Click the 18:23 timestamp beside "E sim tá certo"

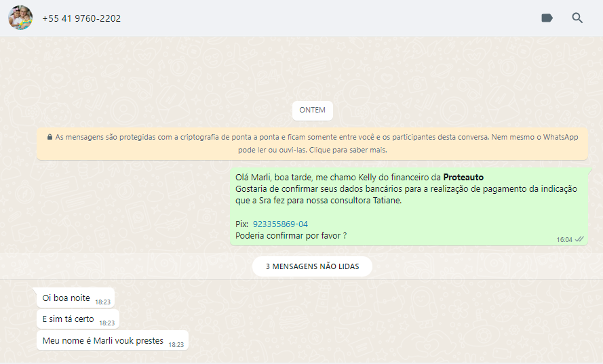(x=106, y=323)
